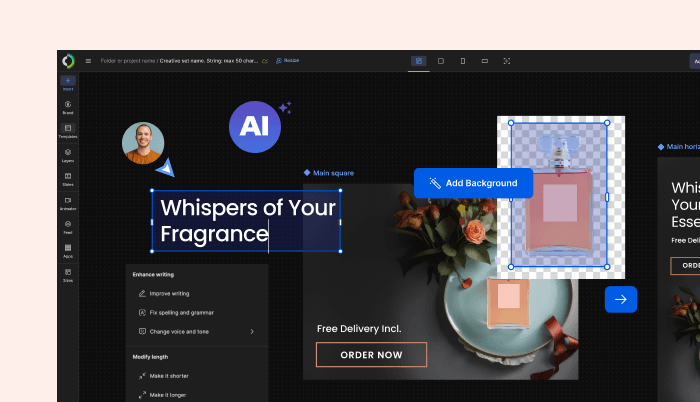
Task: Open the Apps grid icon
Action: tap(68, 249)
